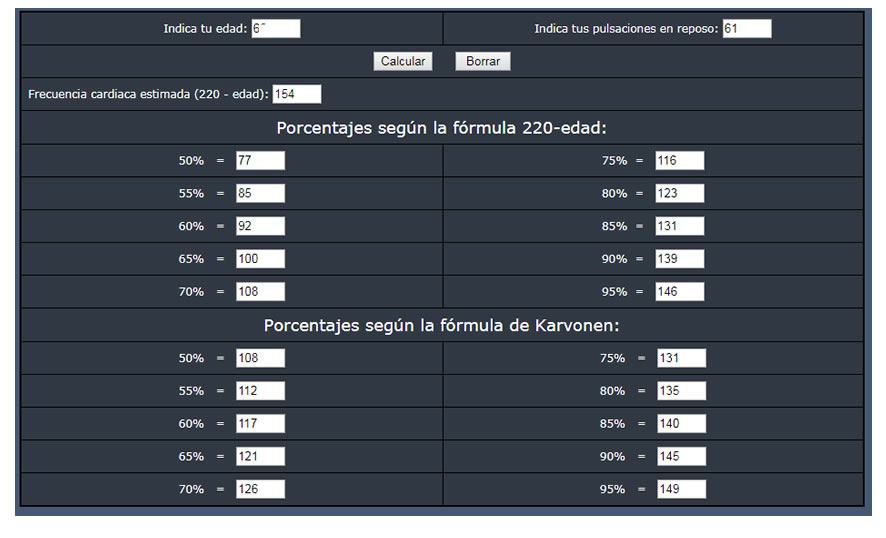Viewport: 886px width, 538px height.
Task: Click the 220-edad 55% field showing 85
Action: (x=260, y=193)
